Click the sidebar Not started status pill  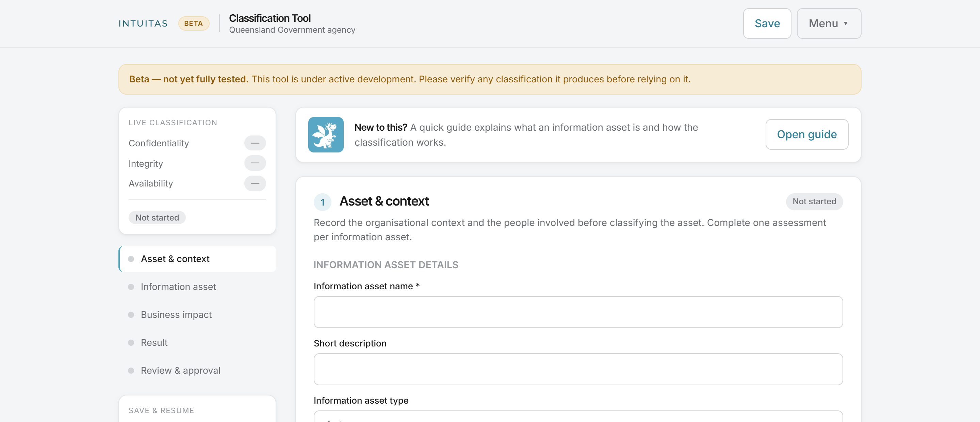pyautogui.click(x=157, y=218)
